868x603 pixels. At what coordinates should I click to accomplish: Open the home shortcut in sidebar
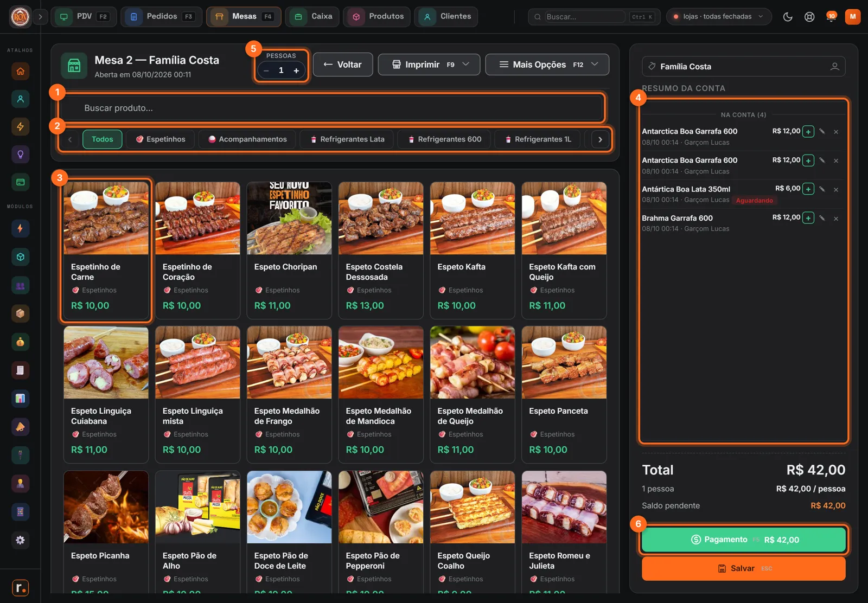click(x=20, y=71)
